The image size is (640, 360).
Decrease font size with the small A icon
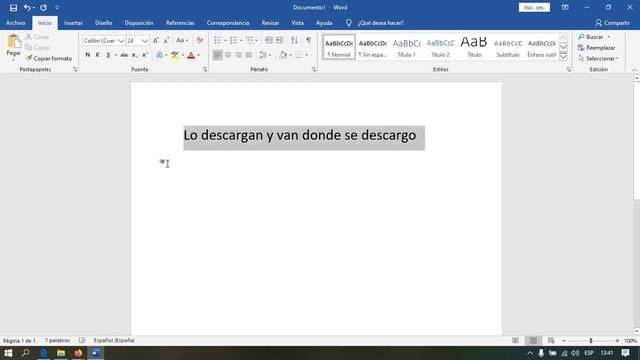[166, 40]
